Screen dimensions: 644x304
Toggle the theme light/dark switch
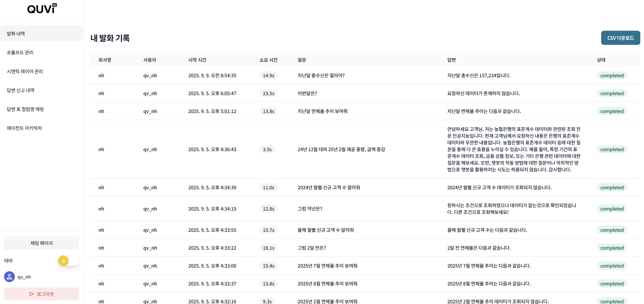pos(68,261)
